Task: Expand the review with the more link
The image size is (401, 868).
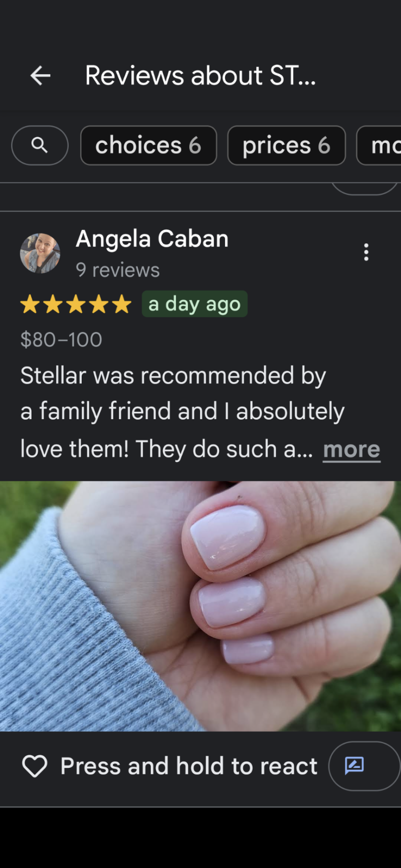Action: coord(351,449)
